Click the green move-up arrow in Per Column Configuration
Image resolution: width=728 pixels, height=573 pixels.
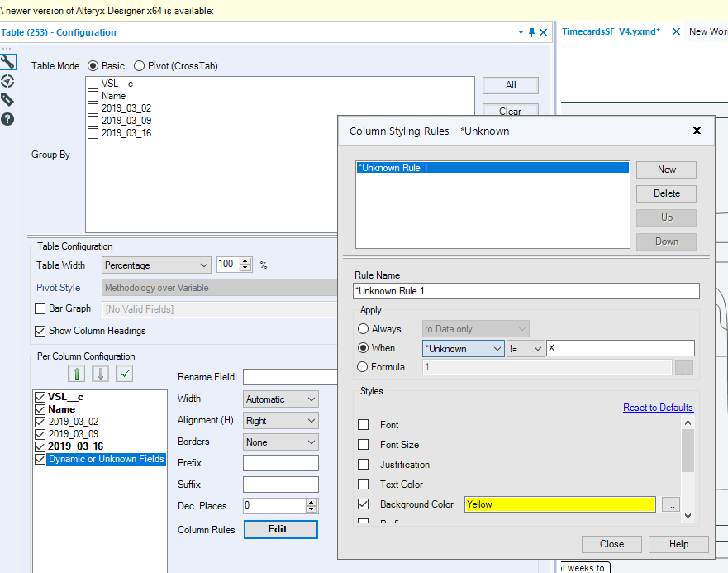click(x=76, y=374)
